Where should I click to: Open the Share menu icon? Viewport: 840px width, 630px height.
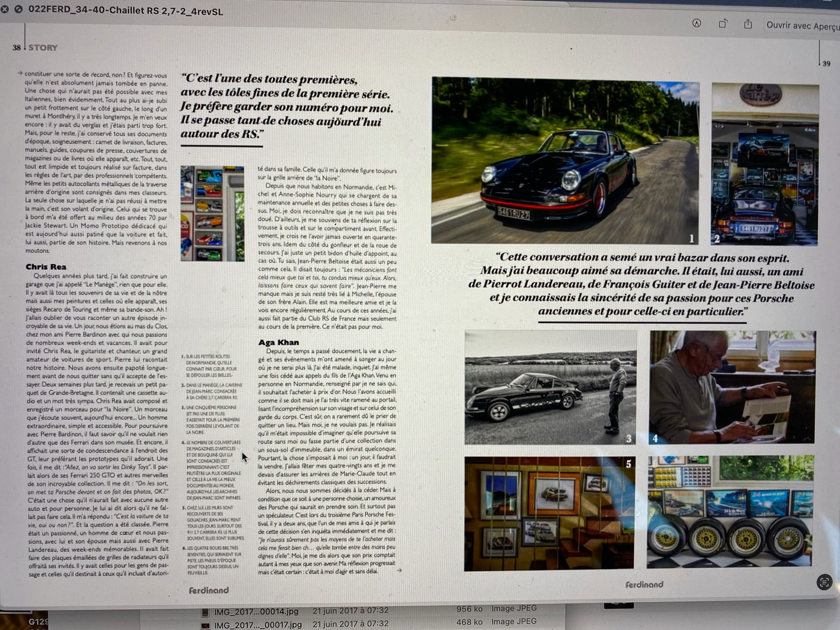pyautogui.click(x=748, y=24)
